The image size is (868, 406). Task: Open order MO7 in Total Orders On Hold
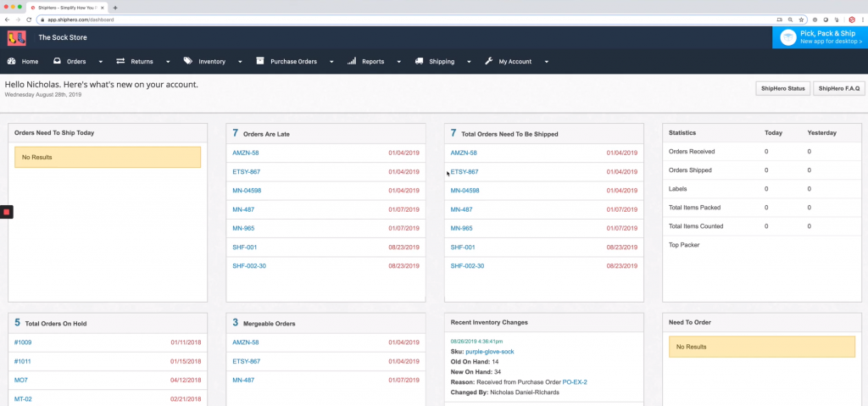tap(21, 380)
